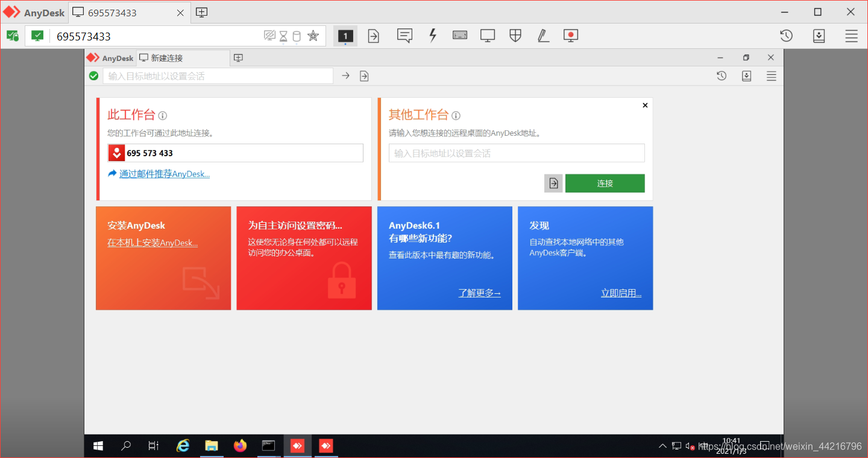
Task: Open the 在本机上安装AnyDesk link
Action: point(153,243)
